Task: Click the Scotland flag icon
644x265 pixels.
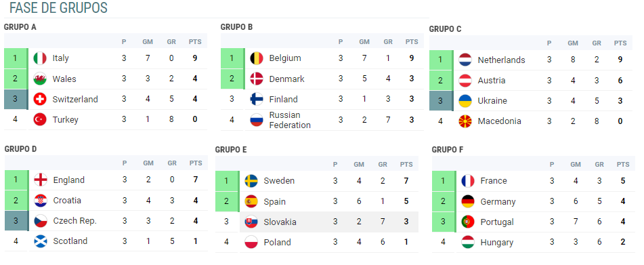Action: [x=40, y=241]
